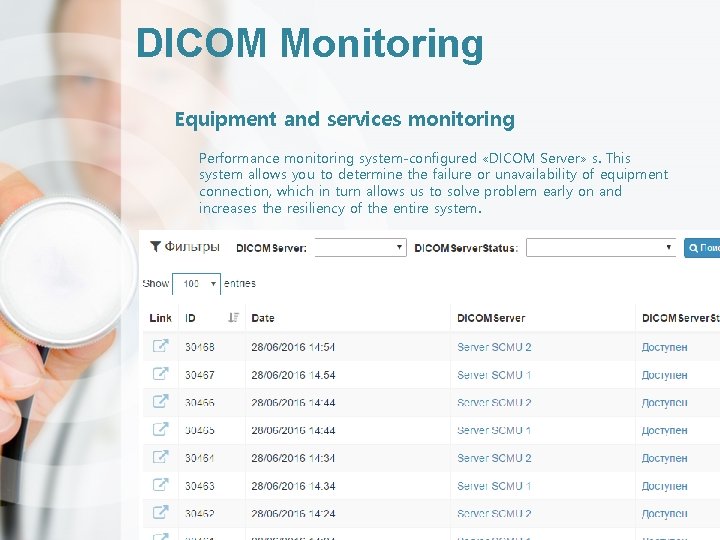Open link icon for record 30463
Screen dimensions: 720x540
[x=160, y=484]
